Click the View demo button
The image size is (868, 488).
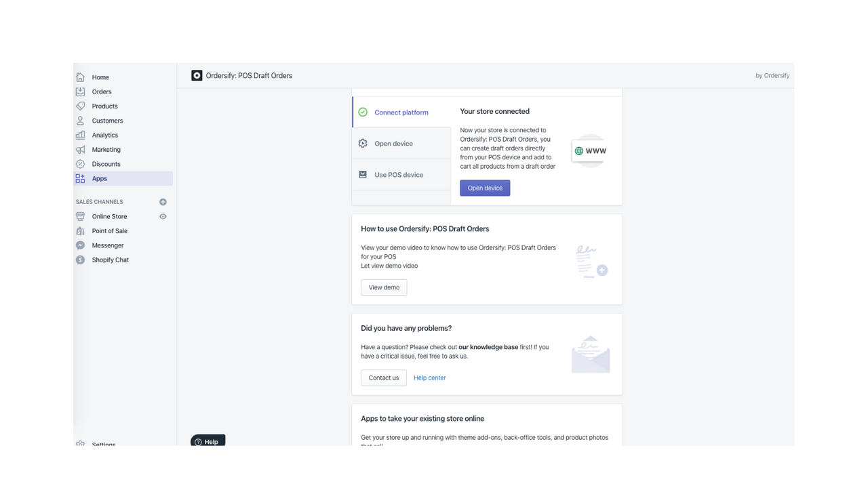point(384,287)
